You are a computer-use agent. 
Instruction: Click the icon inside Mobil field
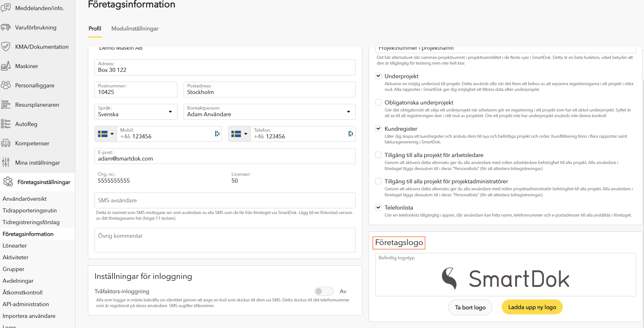tap(217, 134)
